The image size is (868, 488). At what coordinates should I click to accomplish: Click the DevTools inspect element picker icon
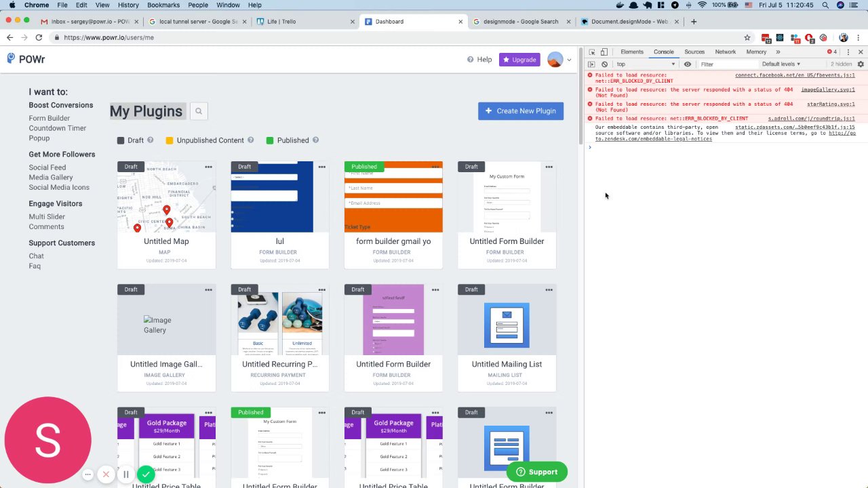click(x=592, y=52)
